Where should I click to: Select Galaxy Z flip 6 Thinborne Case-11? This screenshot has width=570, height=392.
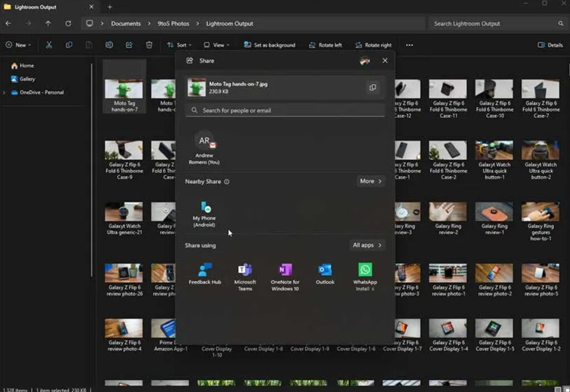click(x=448, y=99)
